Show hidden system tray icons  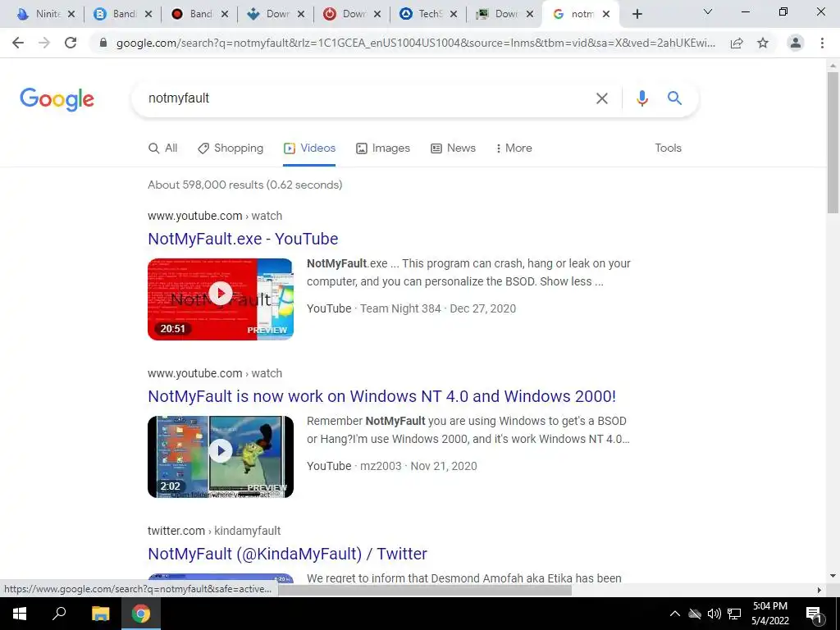coord(675,614)
